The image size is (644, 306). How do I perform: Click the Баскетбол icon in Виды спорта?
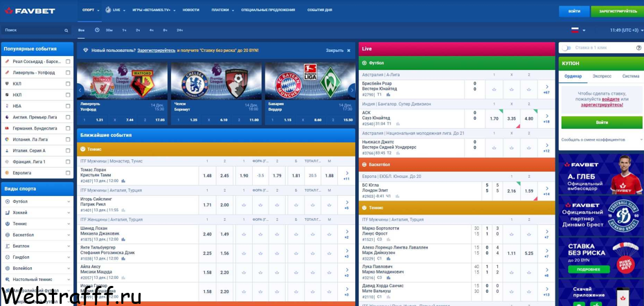click(x=8, y=235)
